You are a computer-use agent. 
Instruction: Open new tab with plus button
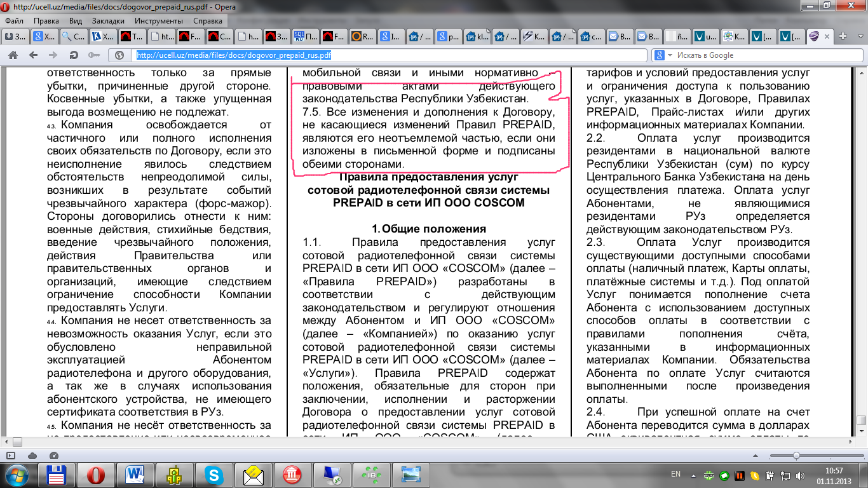click(843, 36)
